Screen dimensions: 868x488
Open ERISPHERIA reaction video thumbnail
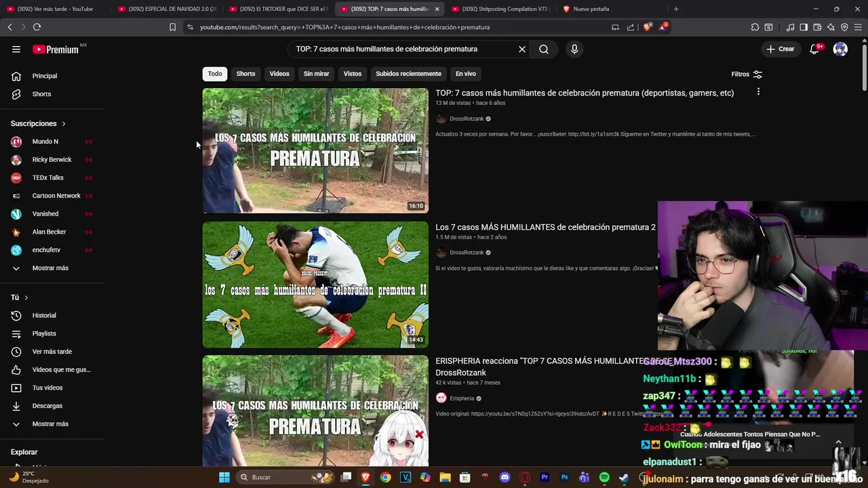coord(315,410)
